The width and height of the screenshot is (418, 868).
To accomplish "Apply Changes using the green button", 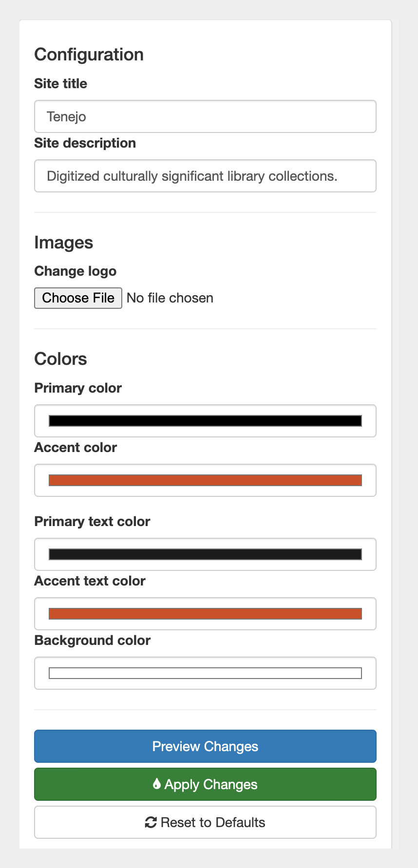I will point(205,784).
